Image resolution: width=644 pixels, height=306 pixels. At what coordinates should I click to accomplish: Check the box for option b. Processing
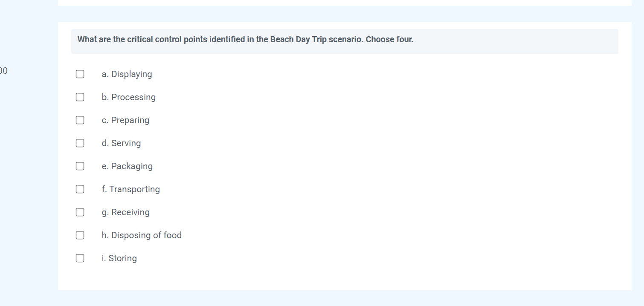pos(80,97)
